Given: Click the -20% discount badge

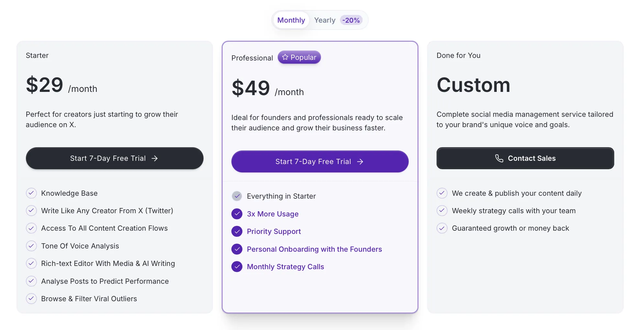Looking at the screenshot, I should point(351,20).
